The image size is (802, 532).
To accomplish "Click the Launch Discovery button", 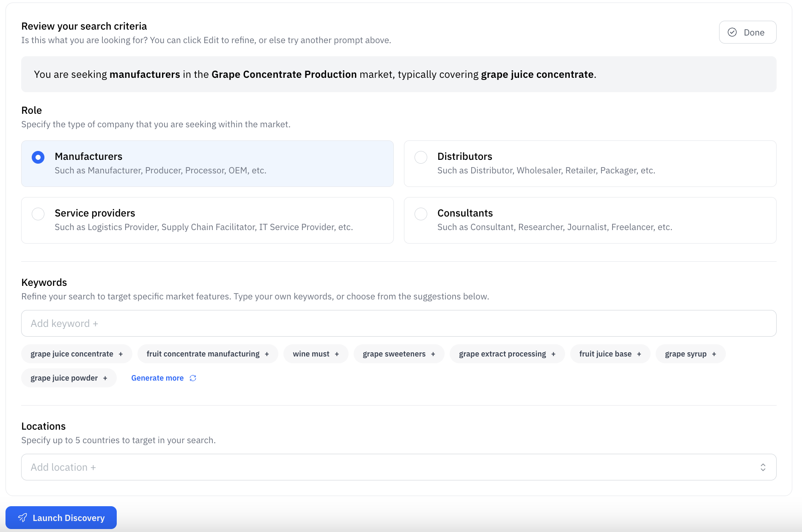I will coord(61,518).
